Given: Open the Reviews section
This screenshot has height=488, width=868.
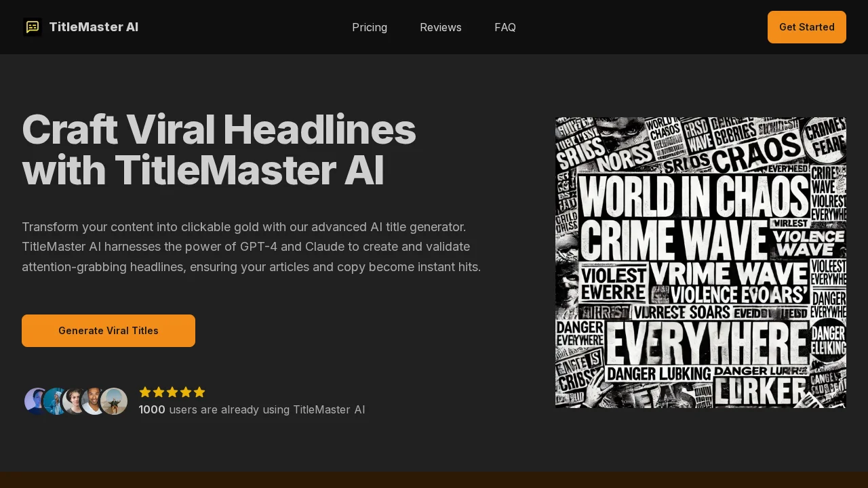Looking at the screenshot, I should 441,27.
